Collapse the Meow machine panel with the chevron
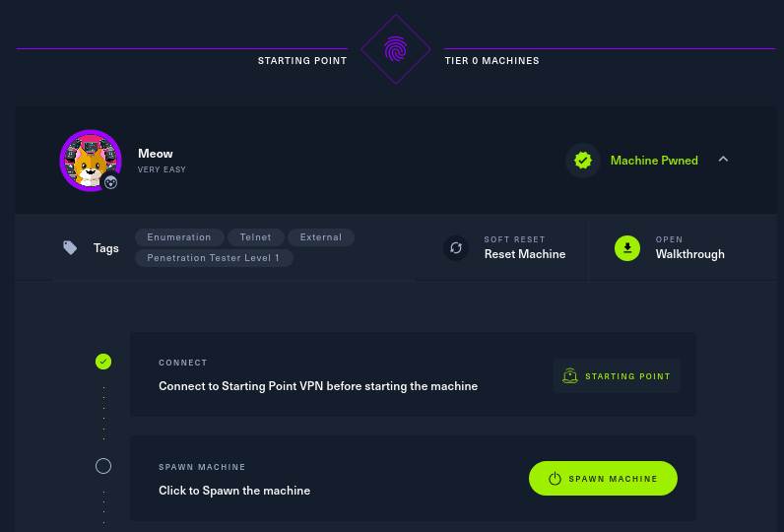The height and width of the screenshot is (532, 784). click(x=723, y=160)
